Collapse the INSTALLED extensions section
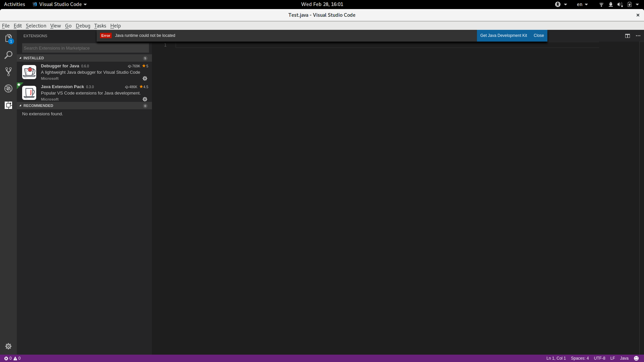The image size is (644, 362). 84,58
